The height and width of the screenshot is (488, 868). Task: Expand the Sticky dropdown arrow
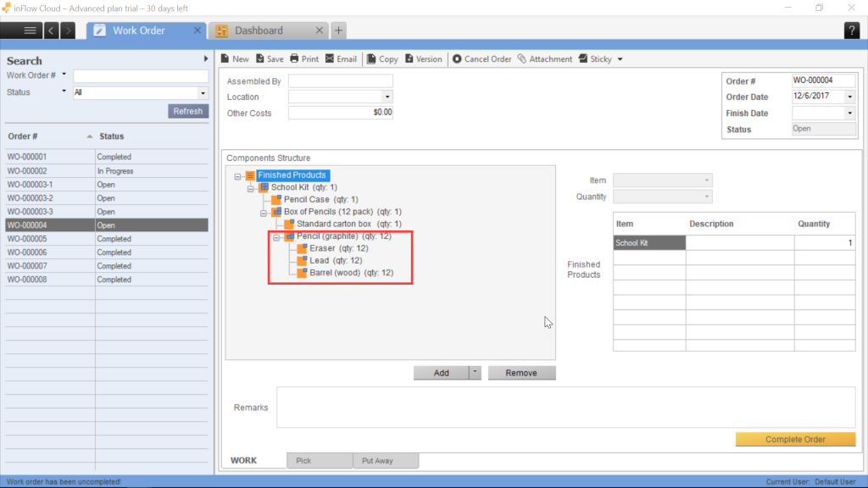620,59
